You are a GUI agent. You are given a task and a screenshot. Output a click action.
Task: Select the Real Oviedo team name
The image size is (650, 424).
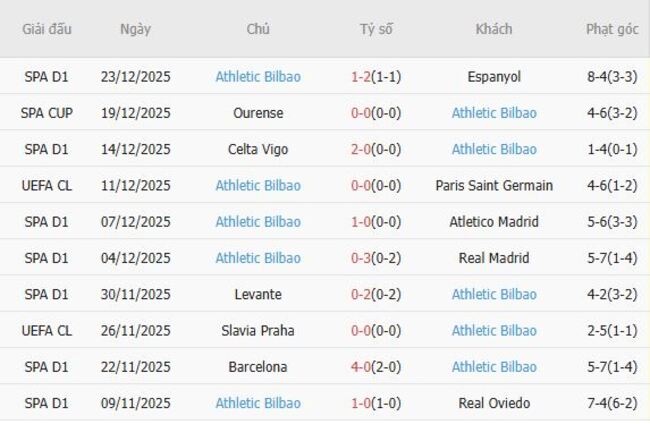point(493,403)
